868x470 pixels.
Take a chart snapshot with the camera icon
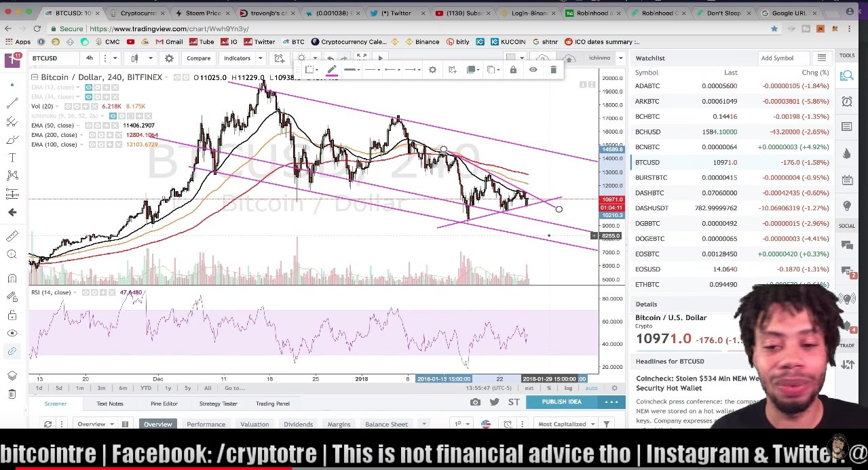475,402
